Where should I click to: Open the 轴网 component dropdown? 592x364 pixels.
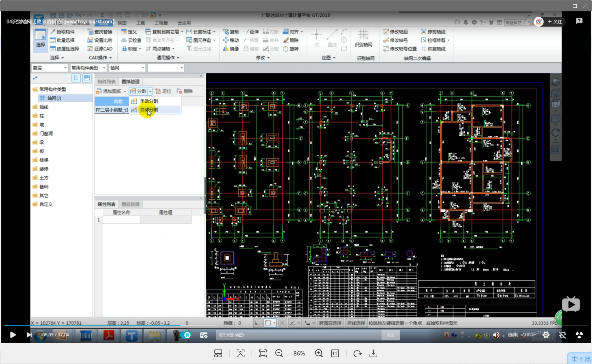pos(127,68)
